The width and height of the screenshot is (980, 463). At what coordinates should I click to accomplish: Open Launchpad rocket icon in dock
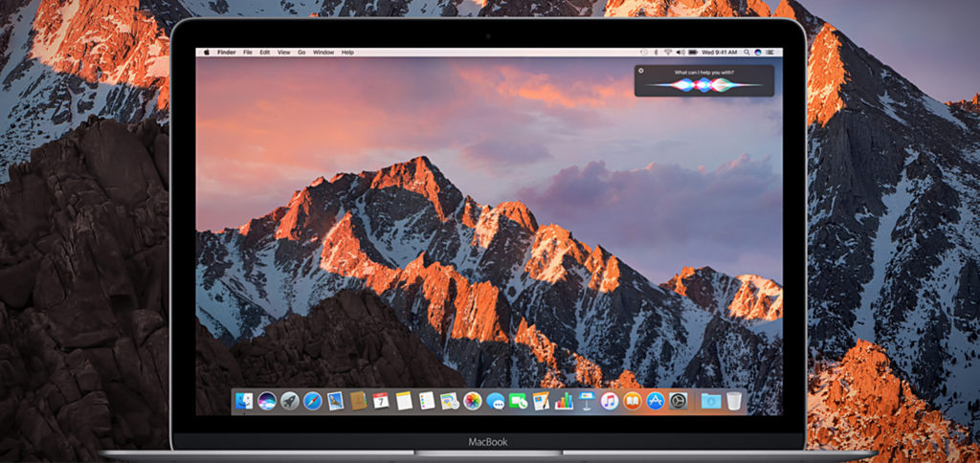point(289,401)
